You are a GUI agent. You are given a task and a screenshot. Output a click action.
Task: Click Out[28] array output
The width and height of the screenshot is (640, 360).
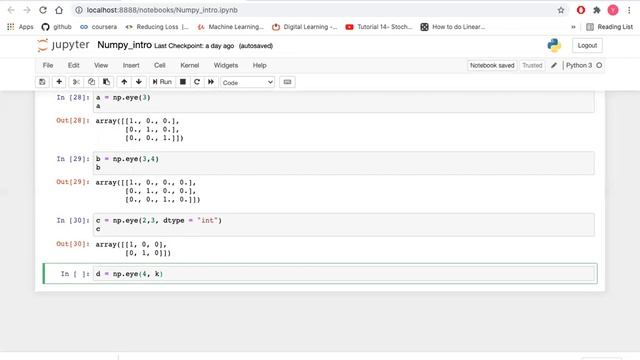140,129
